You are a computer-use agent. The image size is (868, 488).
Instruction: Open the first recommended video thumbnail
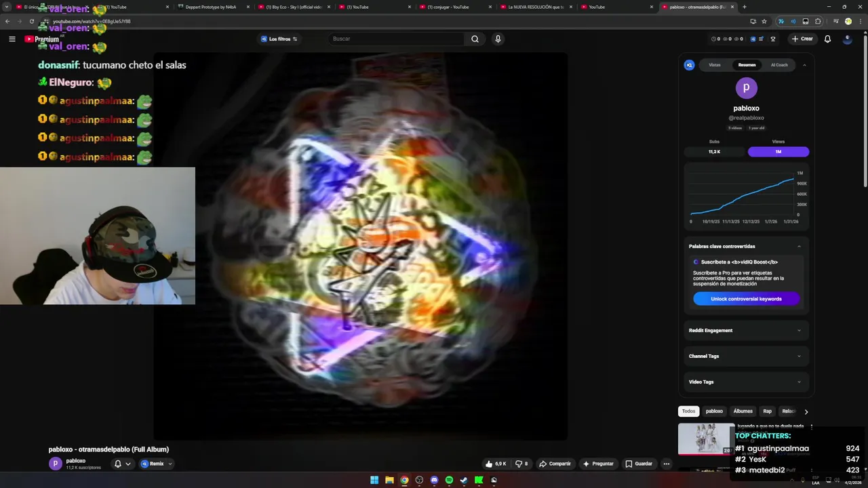point(705,439)
